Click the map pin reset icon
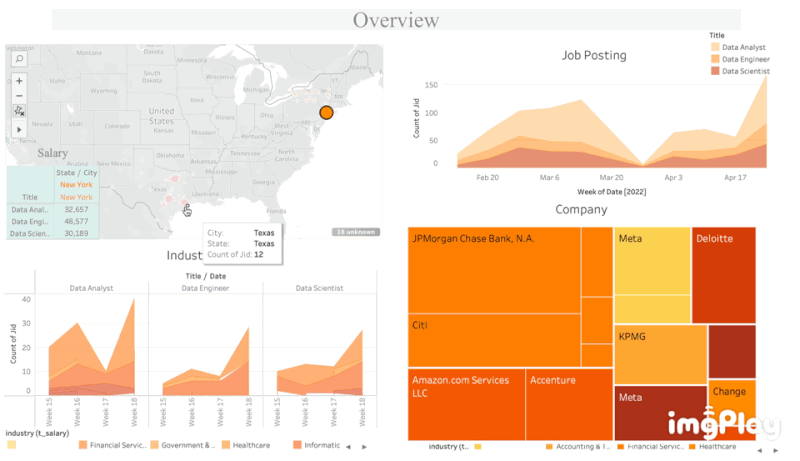 [x=19, y=112]
